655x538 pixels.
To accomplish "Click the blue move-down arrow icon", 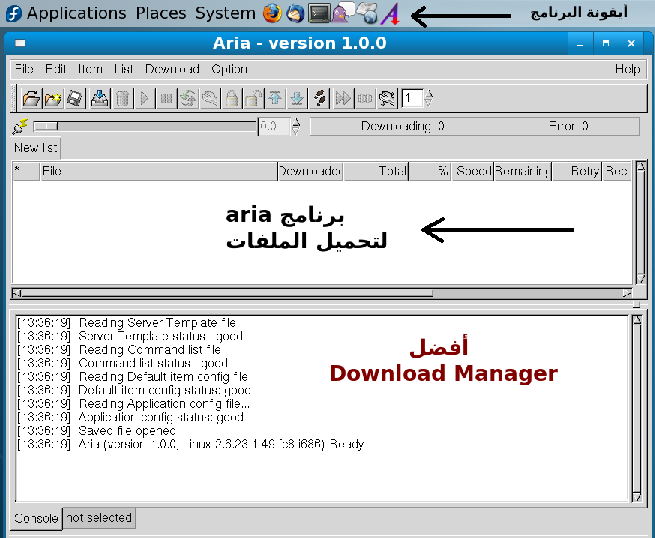I will point(297,99).
